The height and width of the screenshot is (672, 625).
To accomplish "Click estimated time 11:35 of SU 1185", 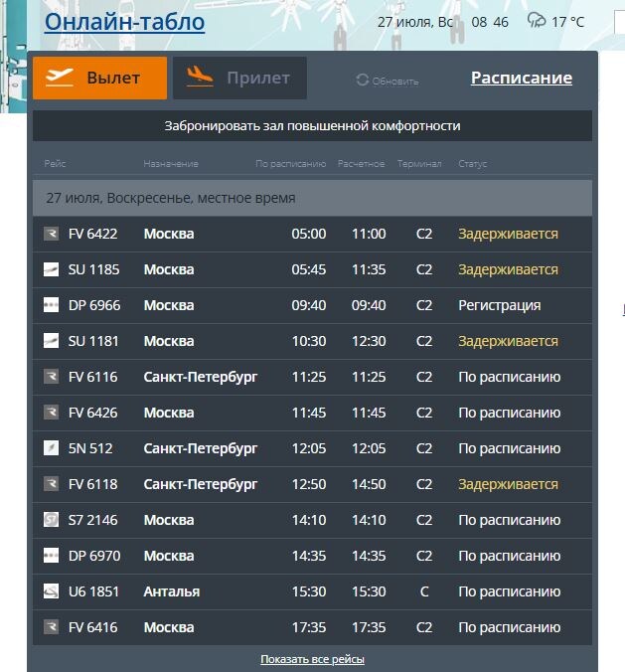I will 369,269.
